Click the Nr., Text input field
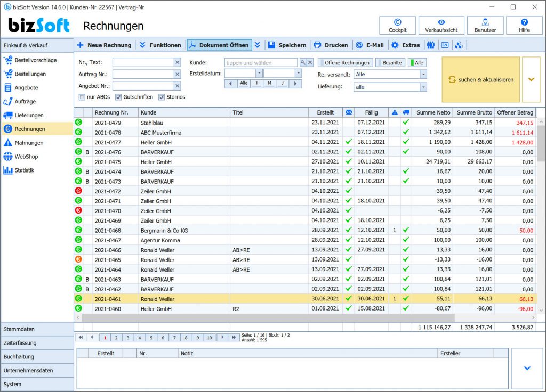This screenshot has width=546, height=392. (143, 63)
